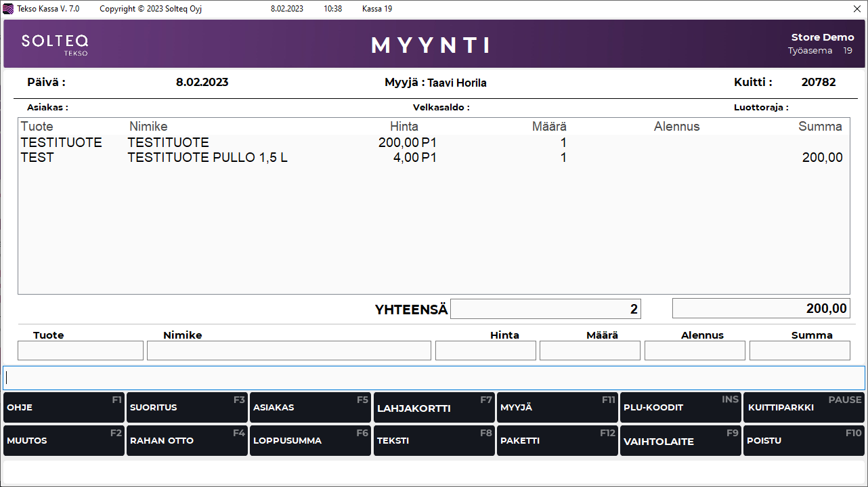Focus the Alennus discount input field
The width and height of the screenshot is (868, 487).
pyautogui.click(x=695, y=351)
